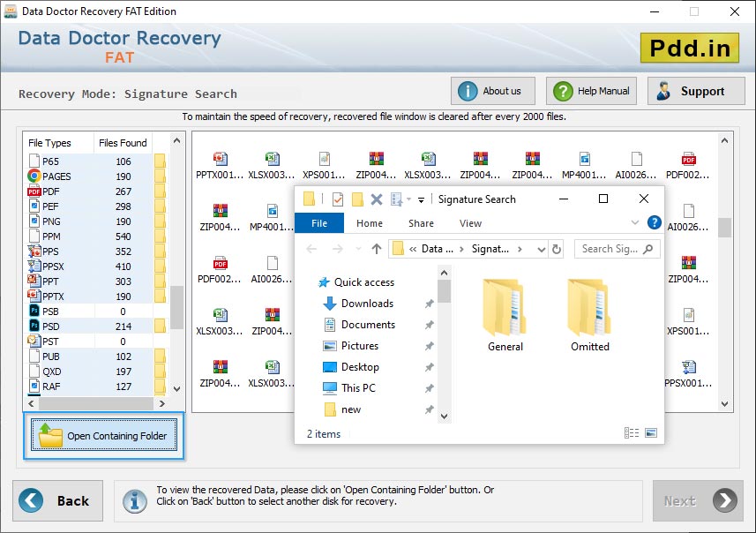Open the PPTX001 recovered file icon
The width and height of the screenshot is (756, 533).
[x=220, y=159]
